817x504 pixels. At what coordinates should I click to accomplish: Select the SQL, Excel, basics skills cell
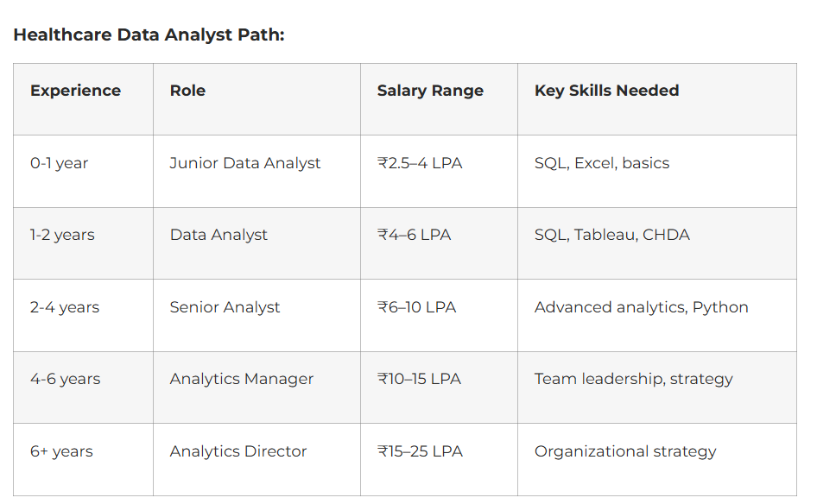point(602,163)
